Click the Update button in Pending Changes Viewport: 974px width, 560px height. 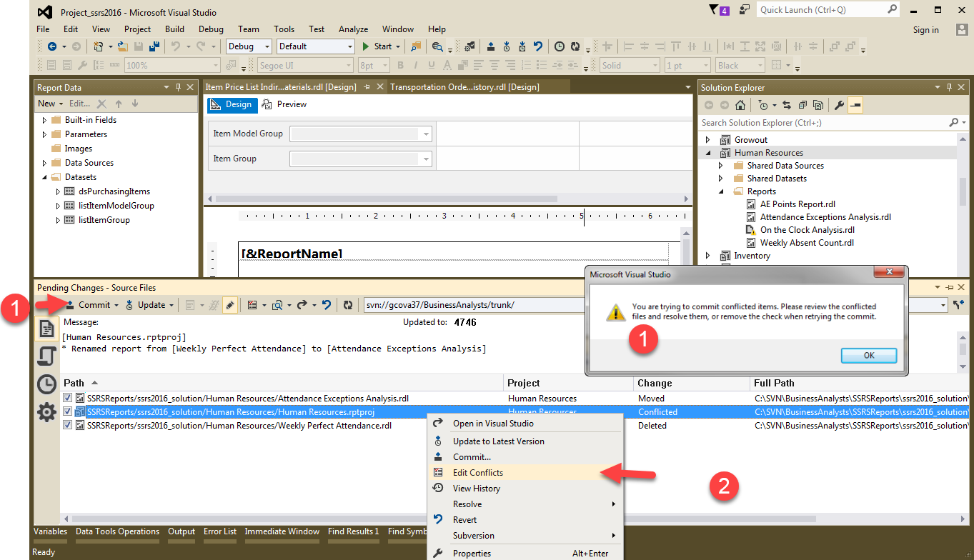pos(151,305)
